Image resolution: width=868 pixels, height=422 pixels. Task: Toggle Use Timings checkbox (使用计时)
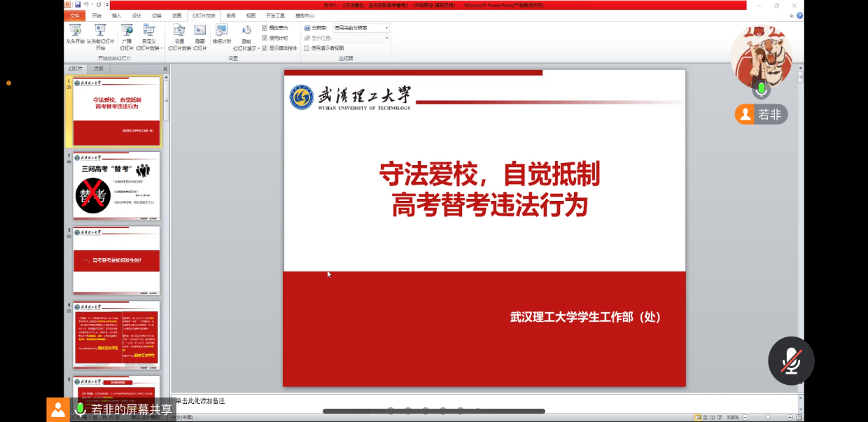click(x=265, y=38)
